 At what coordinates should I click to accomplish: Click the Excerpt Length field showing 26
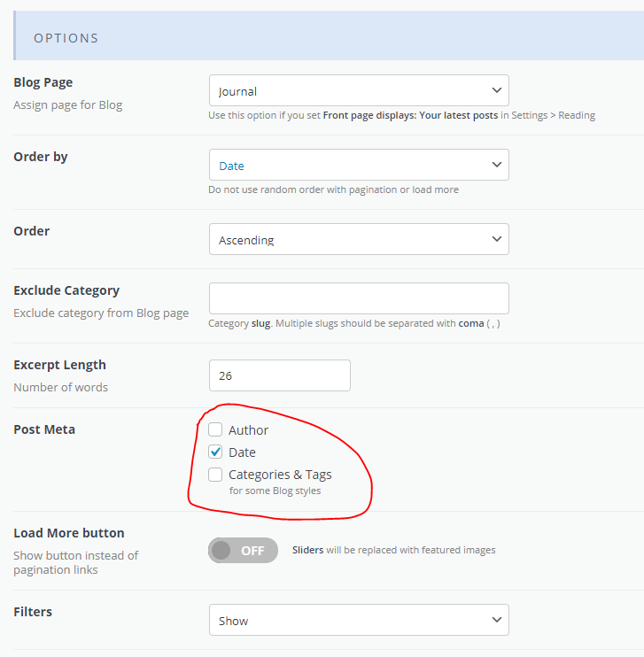[x=280, y=375]
